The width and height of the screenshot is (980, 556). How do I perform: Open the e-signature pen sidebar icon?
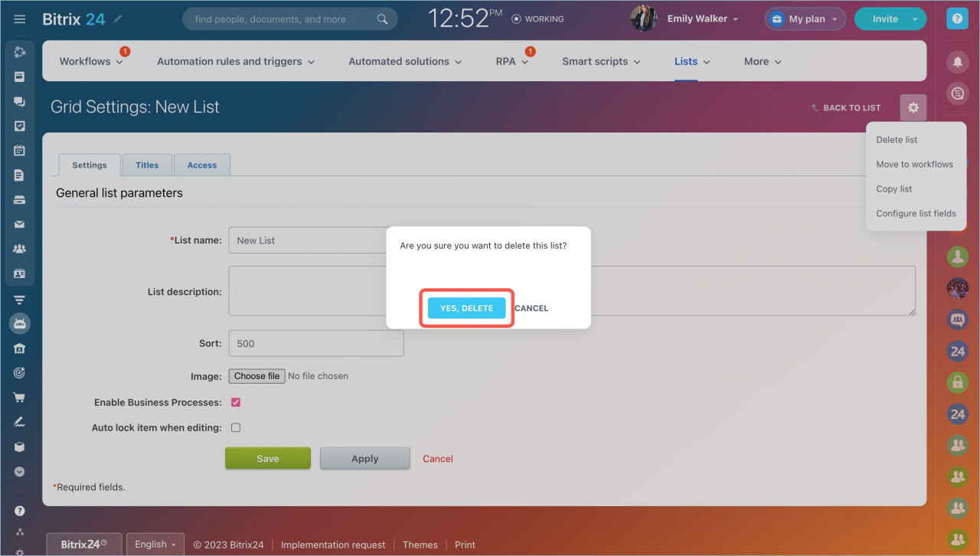20,422
